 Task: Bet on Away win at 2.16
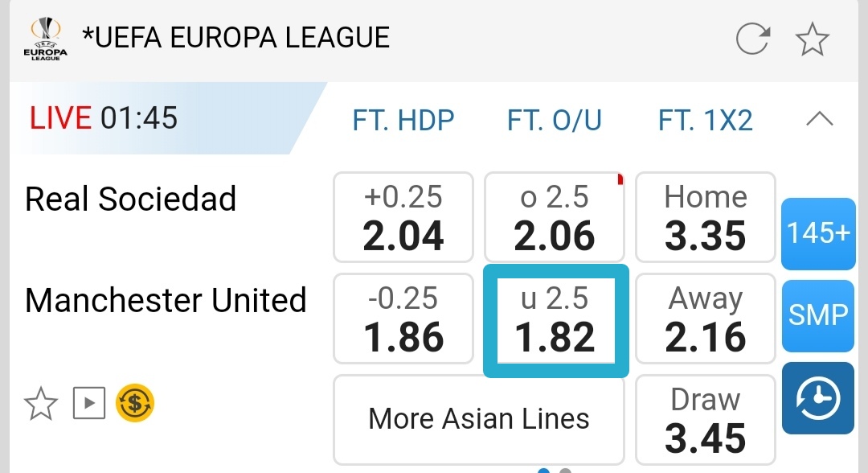(705, 319)
